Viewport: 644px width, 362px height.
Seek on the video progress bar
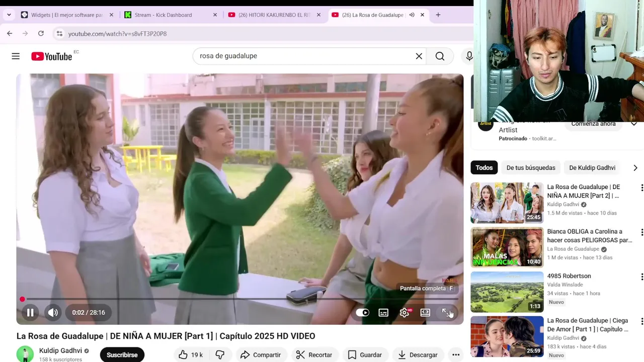(240, 299)
